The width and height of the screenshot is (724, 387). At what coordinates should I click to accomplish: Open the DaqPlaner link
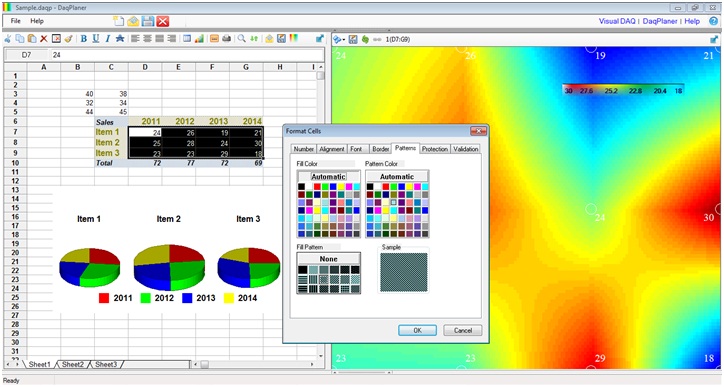(660, 21)
